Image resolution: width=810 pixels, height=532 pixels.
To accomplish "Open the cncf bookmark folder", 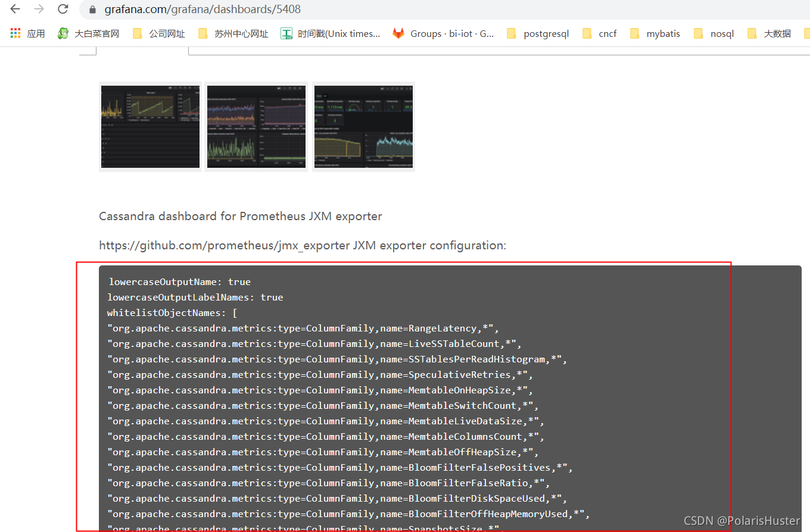I will tap(599, 34).
